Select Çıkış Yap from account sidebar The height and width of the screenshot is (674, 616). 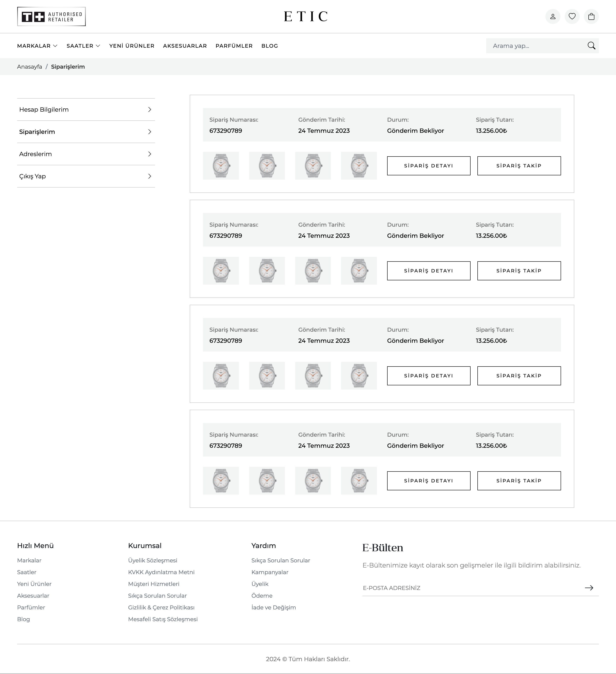pyautogui.click(x=33, y=176)
